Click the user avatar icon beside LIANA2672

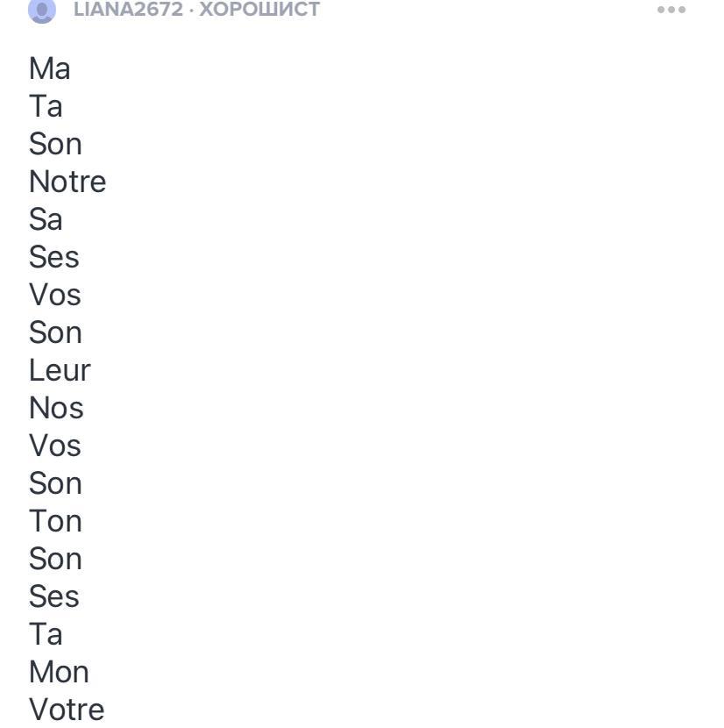click(x=42, y=10)
